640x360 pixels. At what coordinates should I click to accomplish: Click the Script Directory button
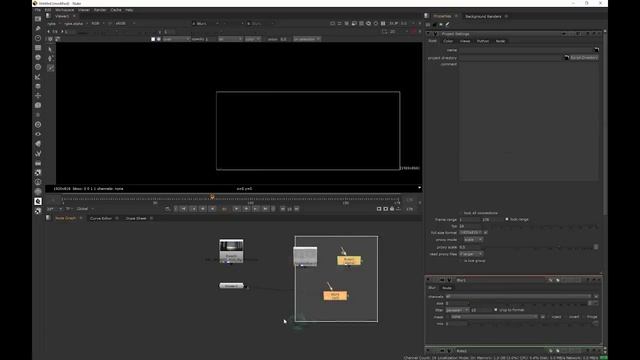pyautogui.click(x=584, y=58)
